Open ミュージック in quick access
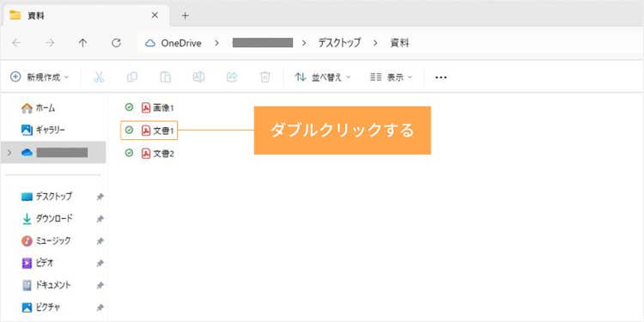Screen dimensions: 644x322 coord(46,240)
